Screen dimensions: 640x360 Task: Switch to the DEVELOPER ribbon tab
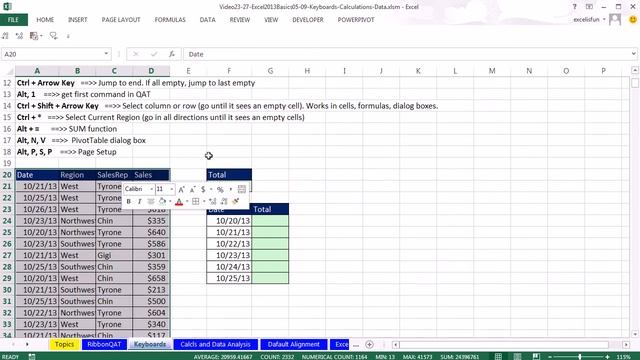click(x=308, y=20)
